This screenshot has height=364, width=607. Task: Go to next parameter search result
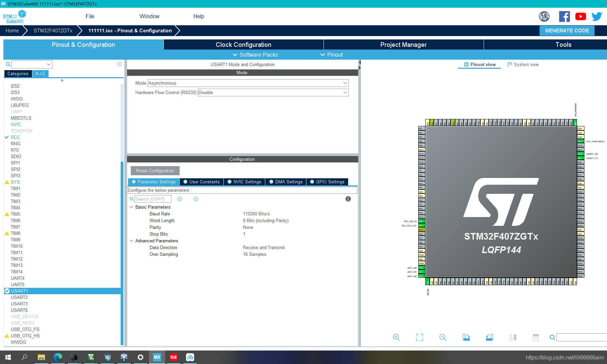pos(196,199)
